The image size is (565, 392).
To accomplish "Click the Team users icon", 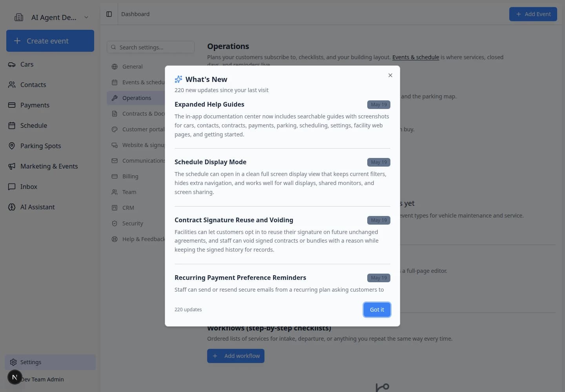I will (x=115, y=192).
